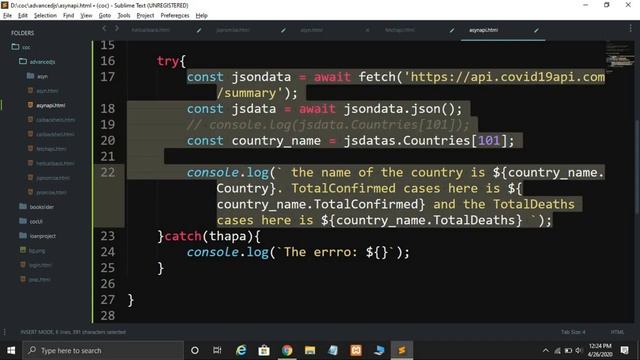Click unsaved pencil icon on fetchapi.html tab
640x360 pixels.
[x=452, y=30]
